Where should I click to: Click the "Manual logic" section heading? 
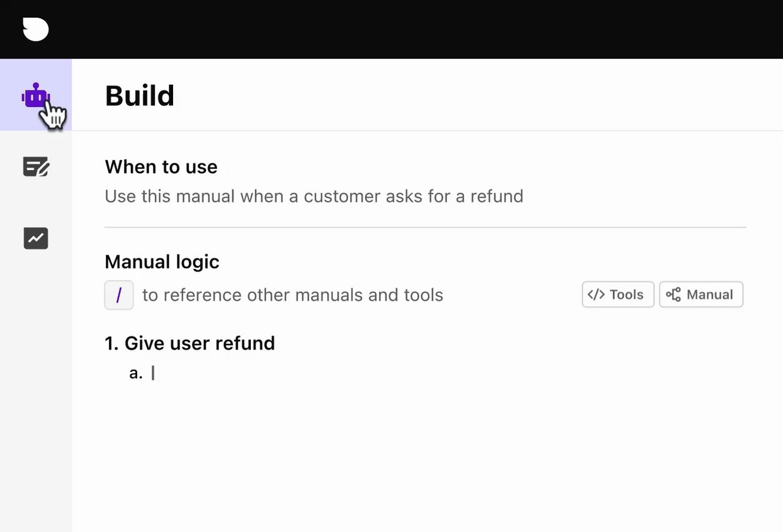162,262
